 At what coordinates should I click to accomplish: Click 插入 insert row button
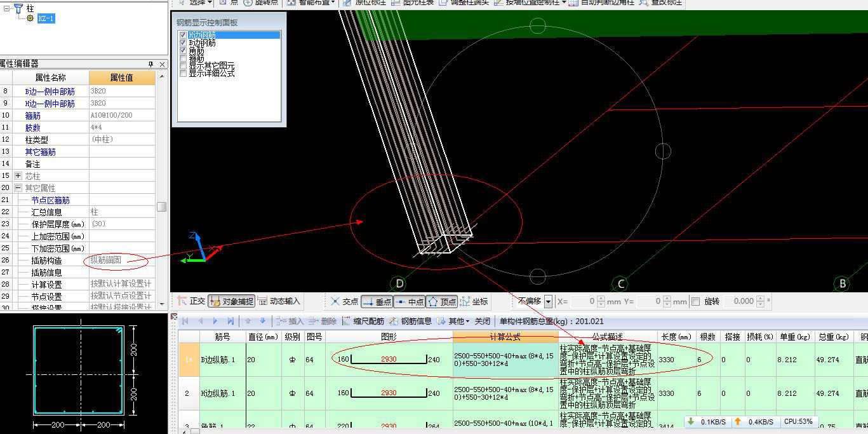[x=290, y=321]
